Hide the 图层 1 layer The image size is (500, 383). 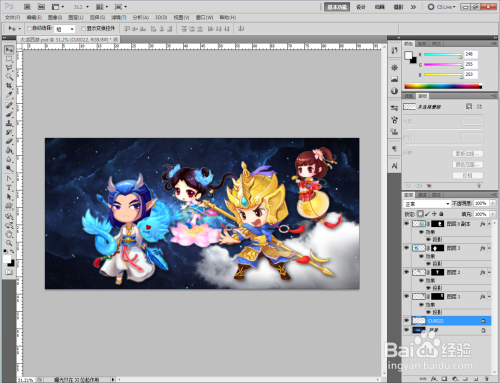[407, 296]
